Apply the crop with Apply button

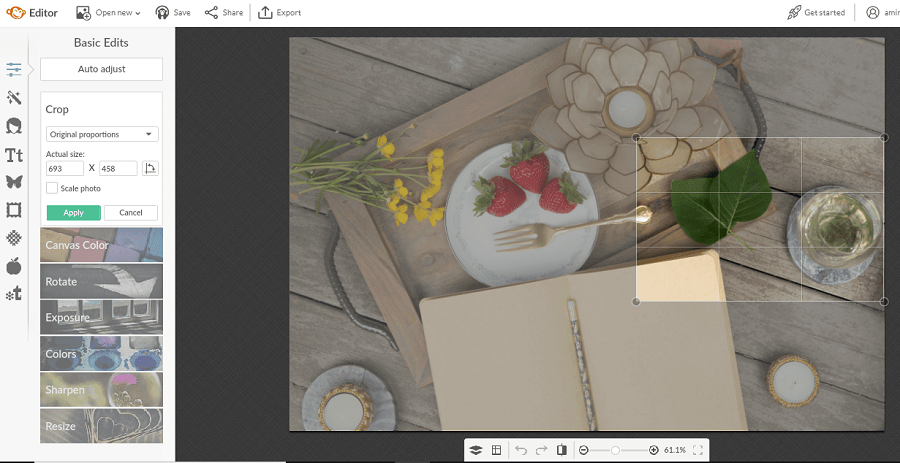tap(73, 212)
